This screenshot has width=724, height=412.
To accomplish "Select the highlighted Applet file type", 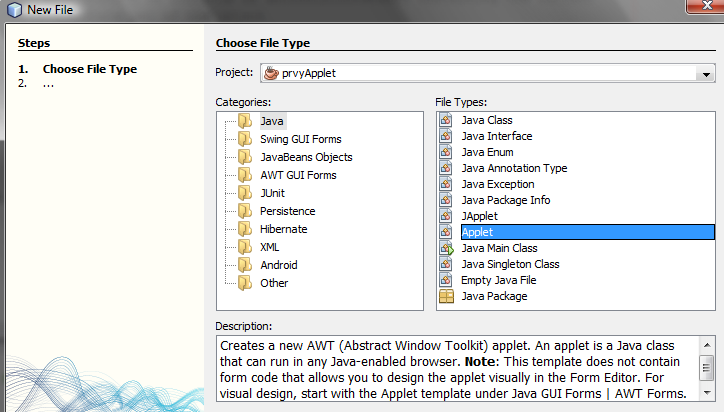I will pyautogui.click(x=587, y=232).
